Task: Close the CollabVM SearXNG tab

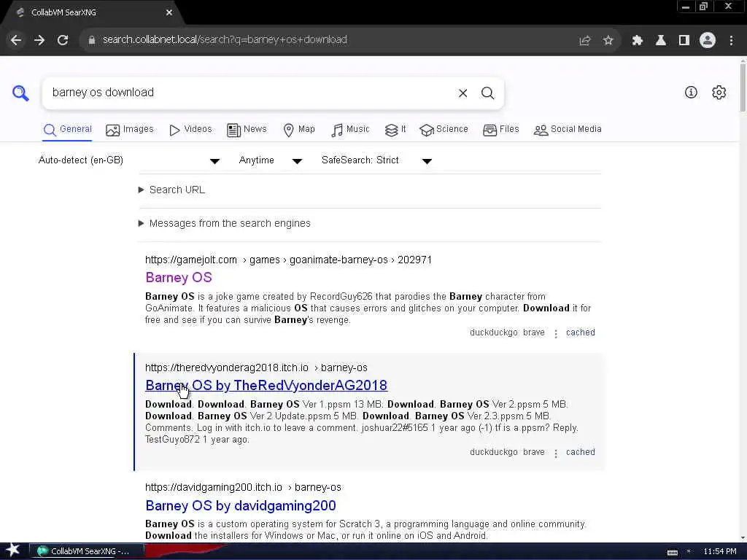Action: (x=169, y=13)
